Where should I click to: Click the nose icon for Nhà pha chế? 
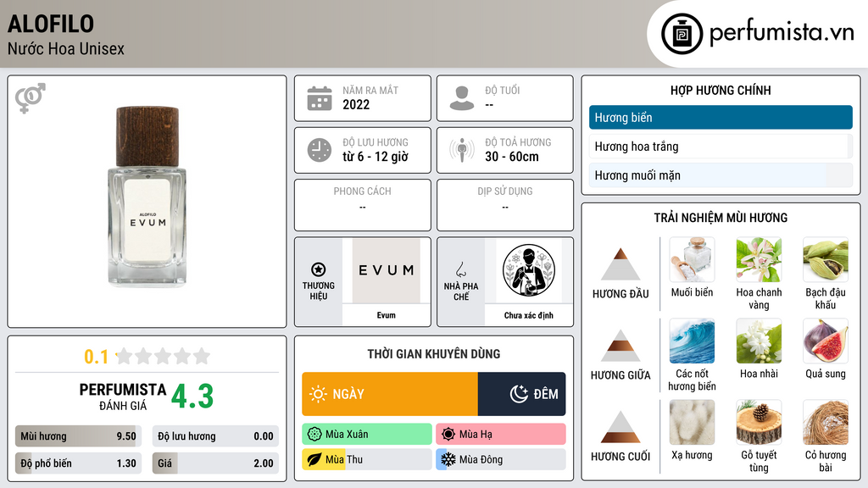pyautogui.click(x=460, y=269)
